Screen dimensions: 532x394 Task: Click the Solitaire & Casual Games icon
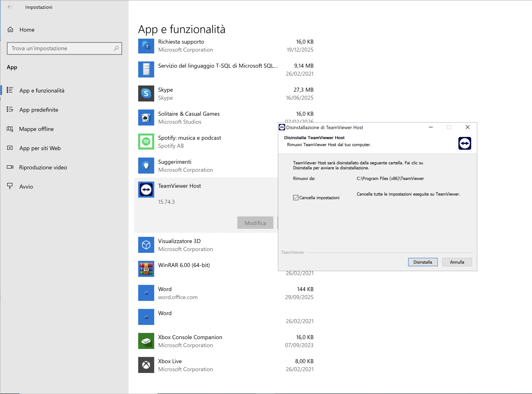click(146, 118)
